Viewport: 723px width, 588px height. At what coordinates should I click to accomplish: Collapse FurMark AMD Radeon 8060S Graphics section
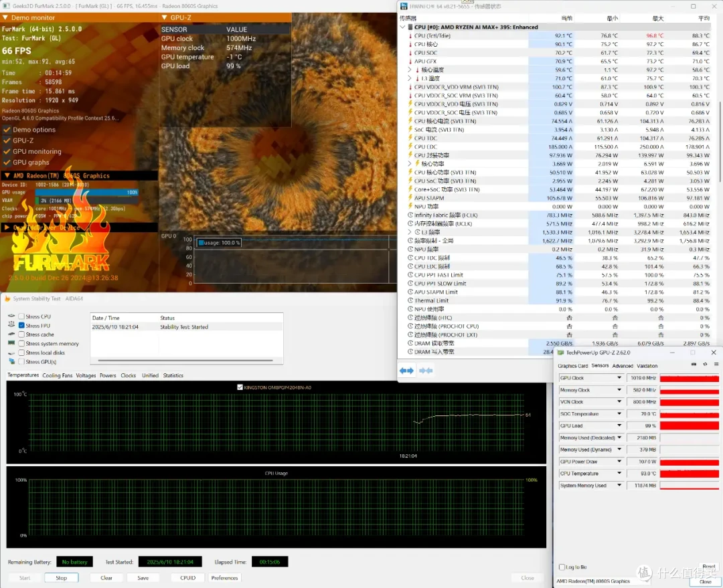point(7,175)
